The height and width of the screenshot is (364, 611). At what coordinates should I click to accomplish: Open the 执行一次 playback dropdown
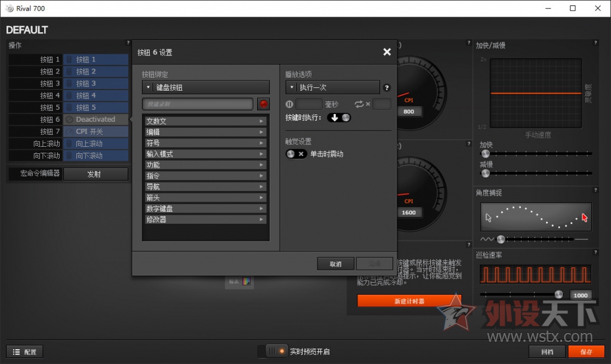coord(332,87)
